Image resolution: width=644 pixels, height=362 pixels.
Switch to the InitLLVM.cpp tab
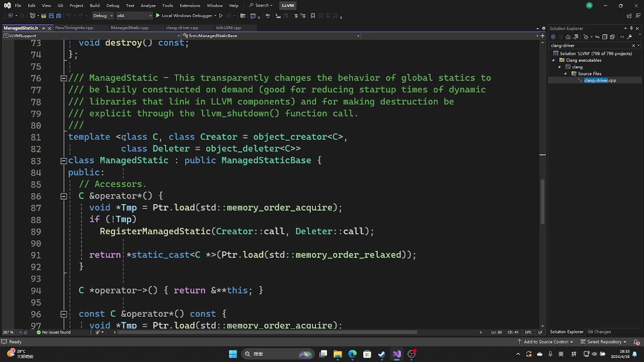228,28
